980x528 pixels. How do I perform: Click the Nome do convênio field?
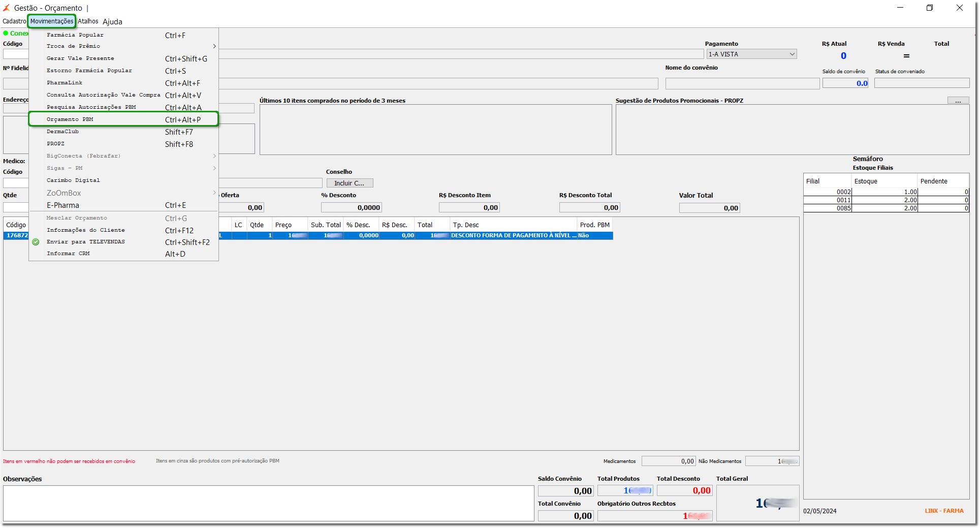(742, 83)
